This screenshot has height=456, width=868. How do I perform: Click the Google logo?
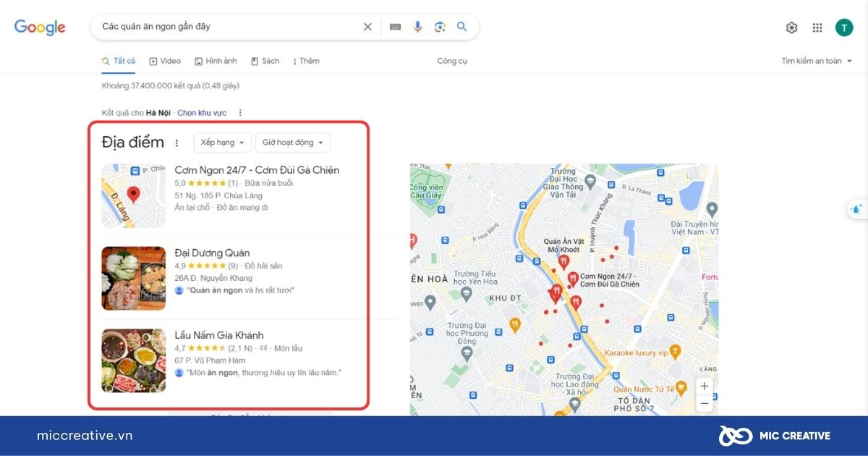pos(40,28)
